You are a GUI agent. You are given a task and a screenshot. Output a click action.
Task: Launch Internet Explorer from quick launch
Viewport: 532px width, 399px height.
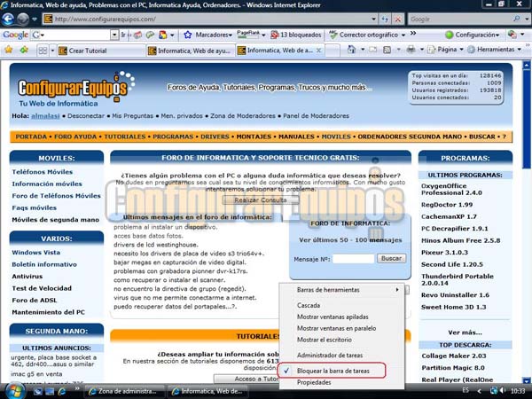(x=62, y=392)
